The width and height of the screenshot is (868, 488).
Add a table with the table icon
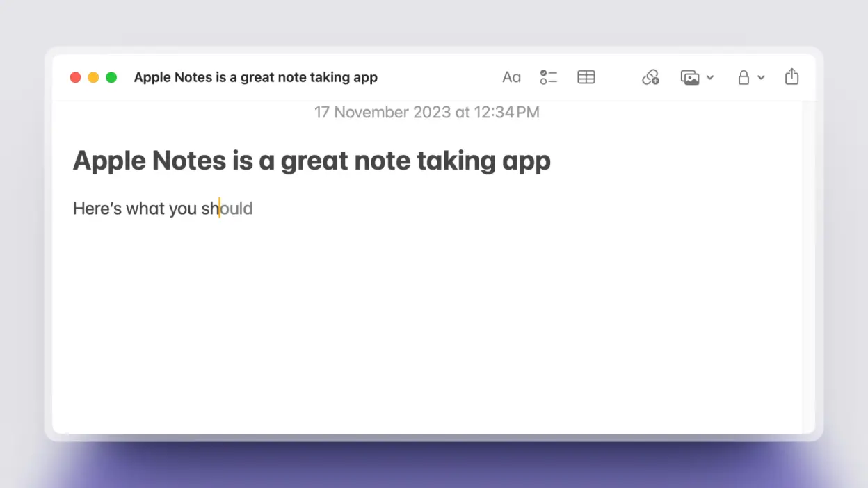pos(586,77)
